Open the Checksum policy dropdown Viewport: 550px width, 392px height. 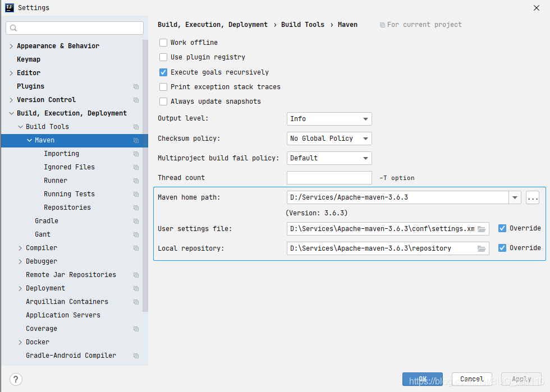[x=329, y=139]
